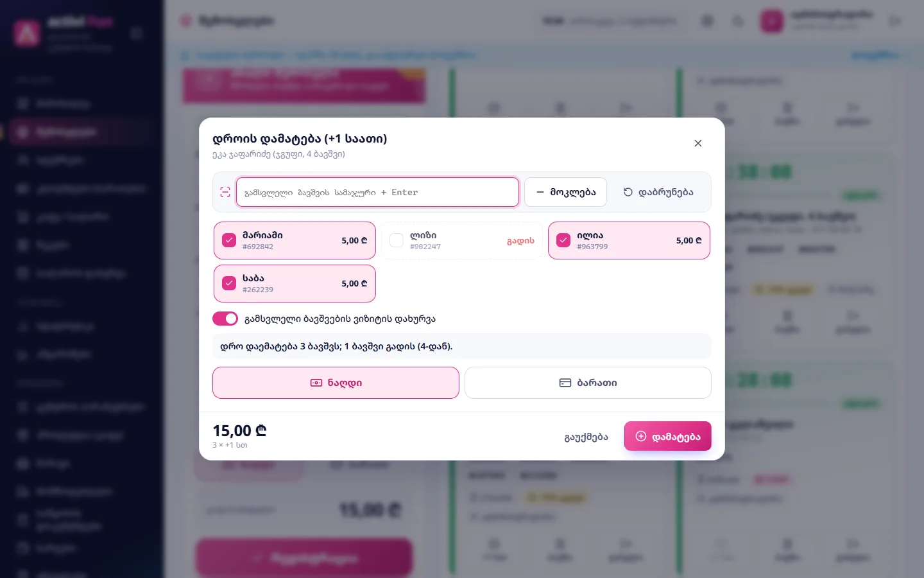Click the მოკლება minus button
This screenshot has width=924, height=578.
[565, 192]
